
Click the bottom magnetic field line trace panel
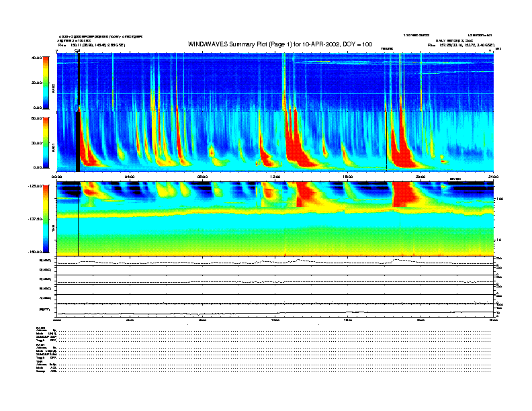click(275, 310)
